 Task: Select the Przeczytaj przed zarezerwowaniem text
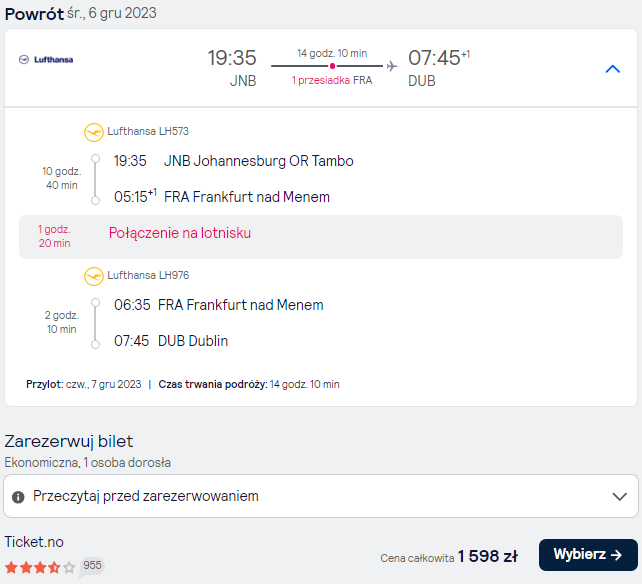(x=146, y=496)
